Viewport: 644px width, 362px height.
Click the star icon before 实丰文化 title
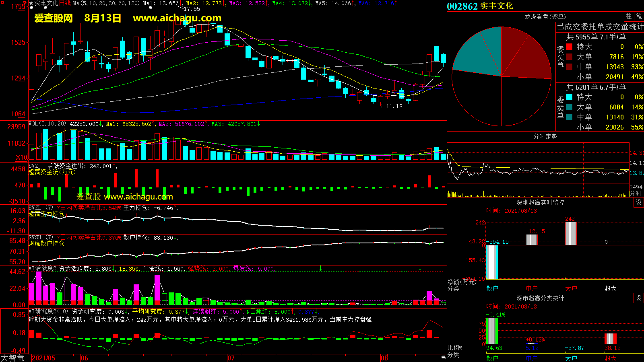tap(31, 3)
